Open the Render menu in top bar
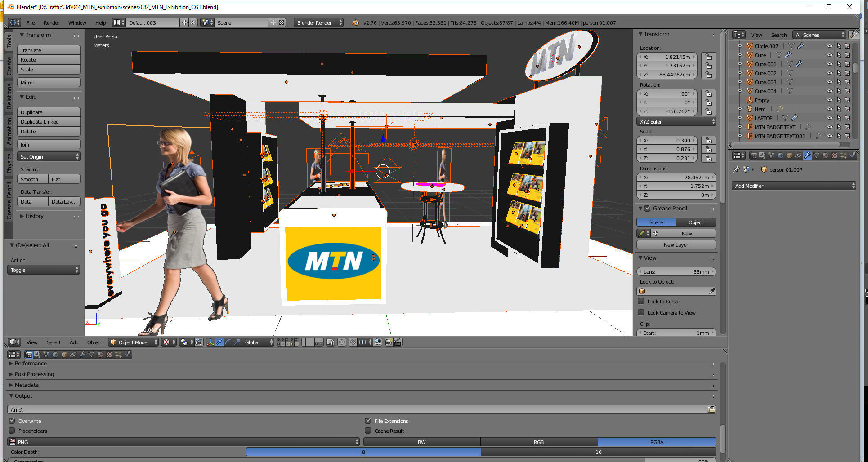 [x=51, y=22]
